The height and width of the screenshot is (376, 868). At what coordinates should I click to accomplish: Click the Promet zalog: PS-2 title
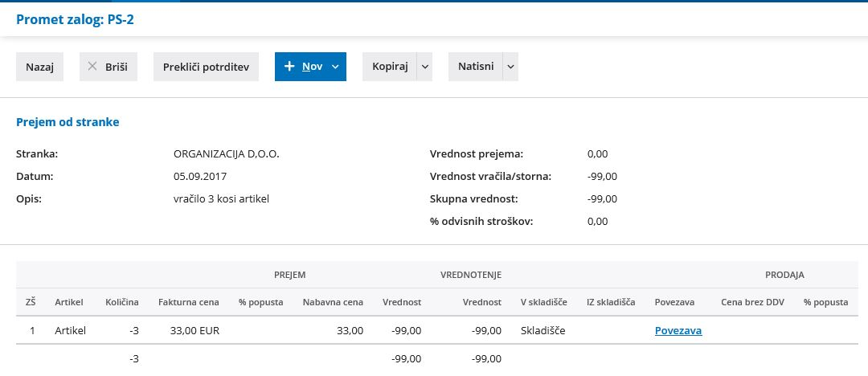(x=76, y=20)
